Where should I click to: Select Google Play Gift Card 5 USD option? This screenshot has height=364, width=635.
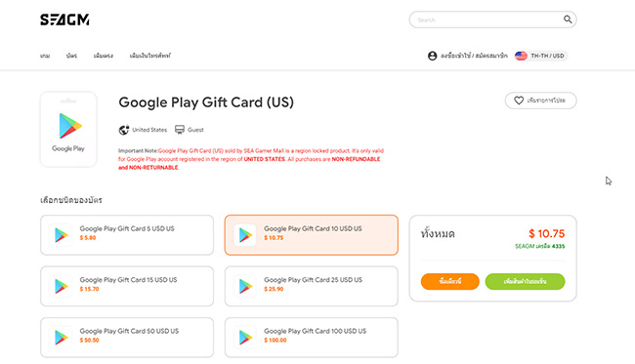click(127, 235)
